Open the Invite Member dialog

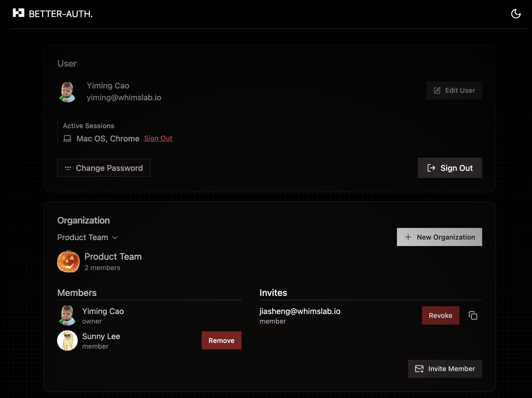coord(445,369)
